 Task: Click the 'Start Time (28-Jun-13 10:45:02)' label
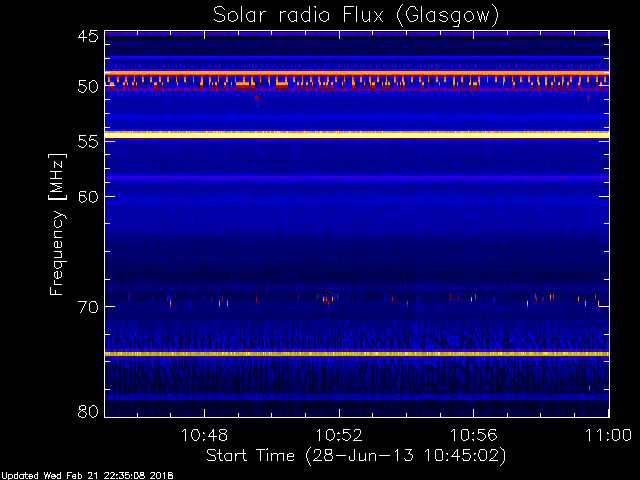pos(356,456)
